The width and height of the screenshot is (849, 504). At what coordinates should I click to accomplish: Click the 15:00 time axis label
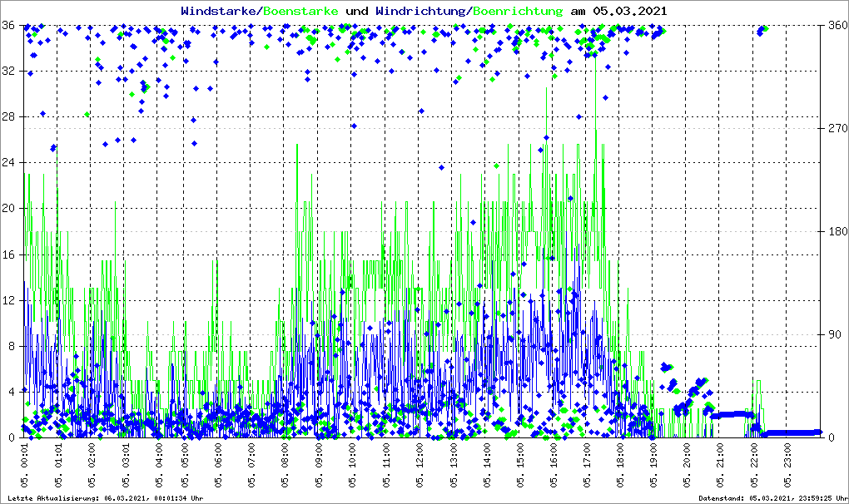520,468
